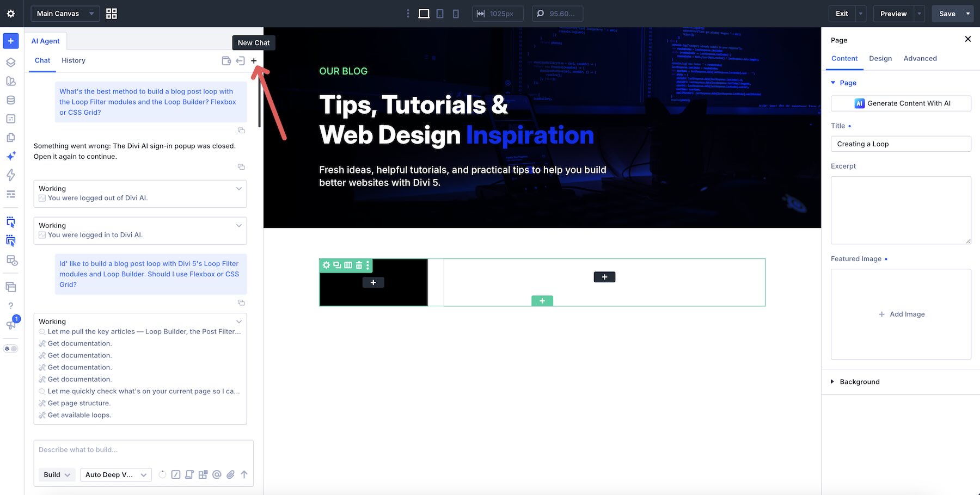Open the dropdown arrow next to Preview
The image size is (980, 495).
click(x=920, y=14)
